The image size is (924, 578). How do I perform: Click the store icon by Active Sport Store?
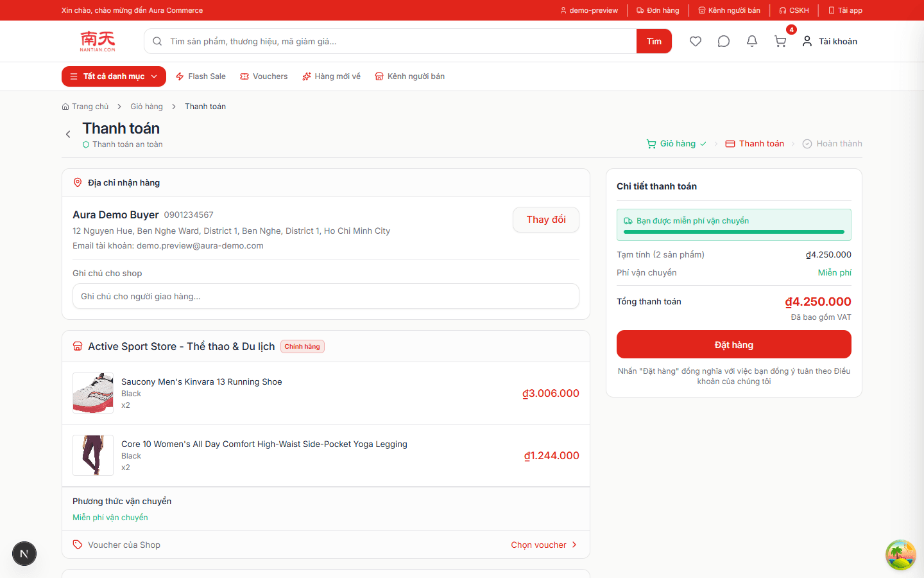click(78, 346)
